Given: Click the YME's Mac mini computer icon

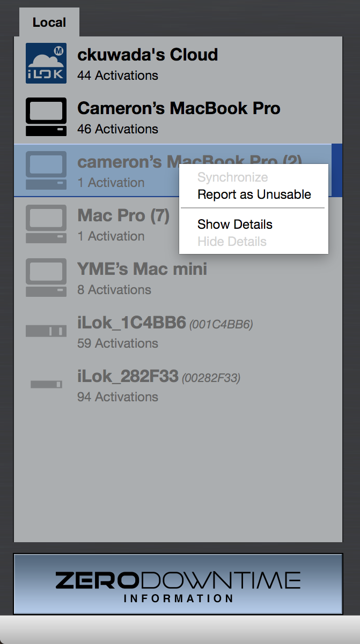Looking at the screenshot, I should coord(46,278).
